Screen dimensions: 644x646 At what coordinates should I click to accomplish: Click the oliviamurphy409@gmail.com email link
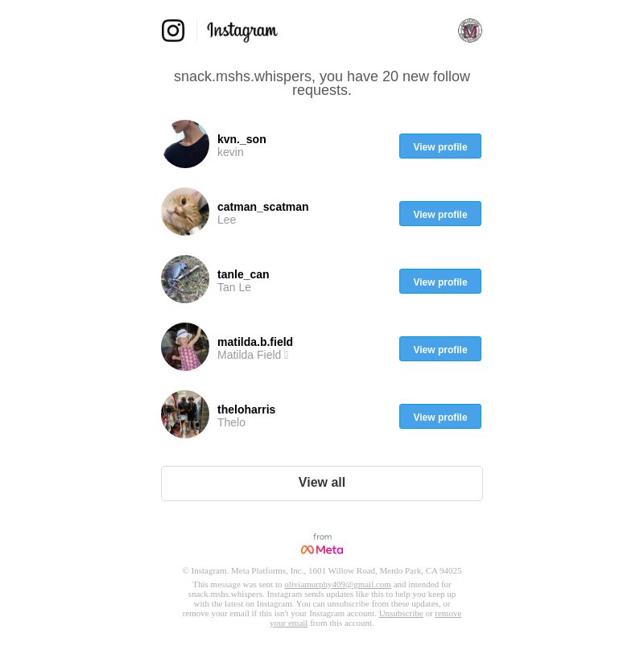tap(337, 585)
